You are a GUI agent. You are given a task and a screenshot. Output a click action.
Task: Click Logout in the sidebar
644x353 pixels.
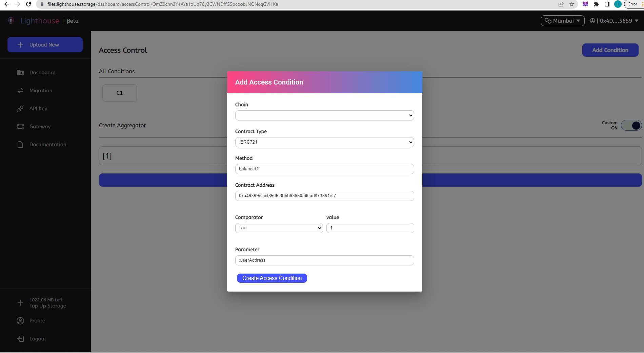tap(38, 339)
